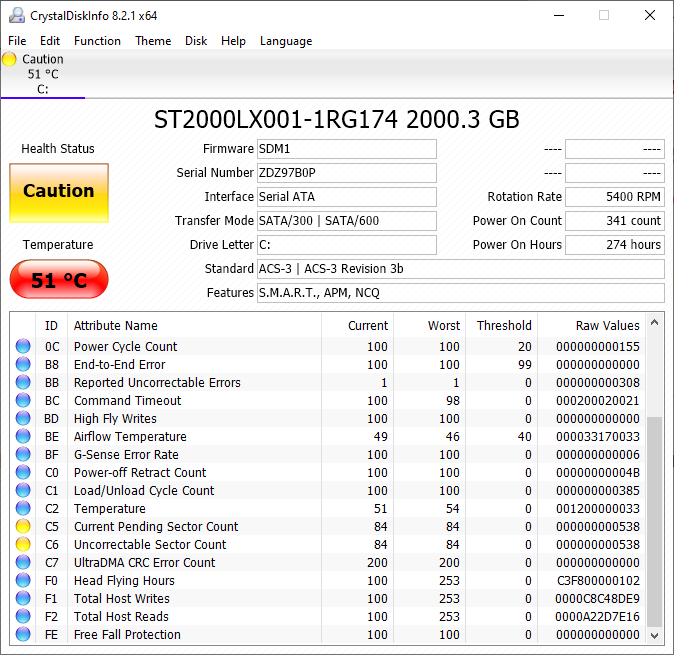Open the Language menu
The width and height of the screenshot is (674, 655).
click(286, 41)
